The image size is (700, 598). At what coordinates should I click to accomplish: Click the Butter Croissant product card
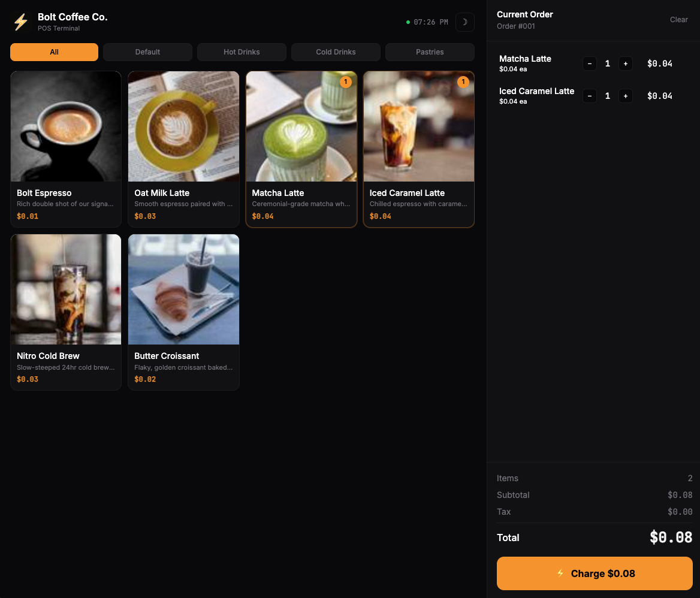coord(183,312)
